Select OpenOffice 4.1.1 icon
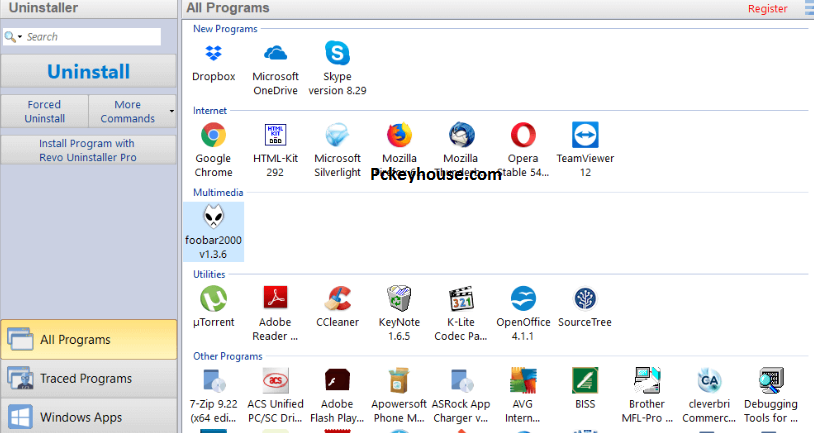 (523, 299)
